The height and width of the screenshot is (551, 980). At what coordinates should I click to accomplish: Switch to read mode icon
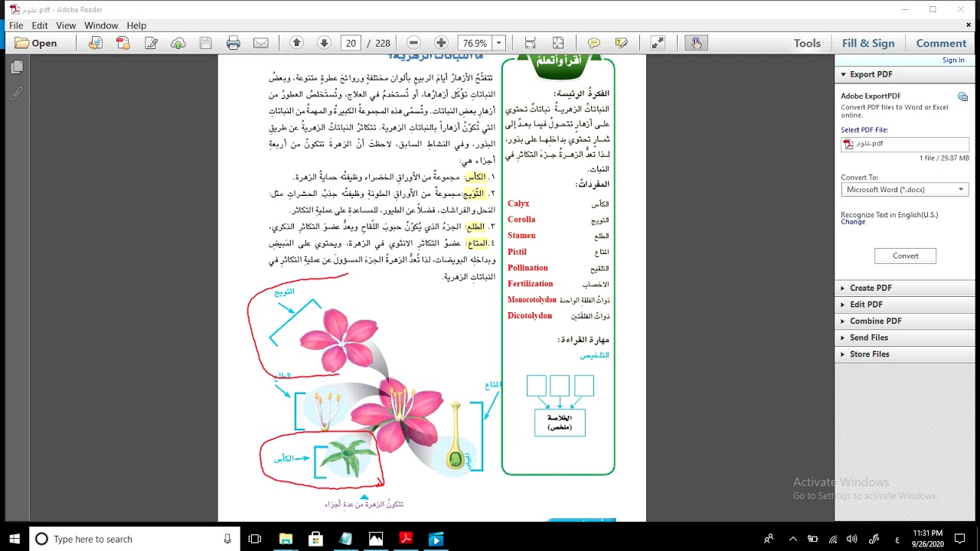click(658, 43)
